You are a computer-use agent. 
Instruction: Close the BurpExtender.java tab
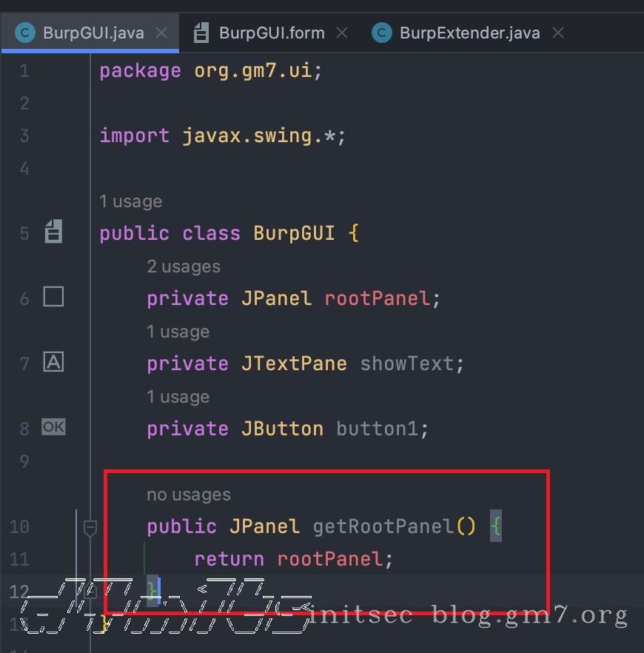pos(558,33)
